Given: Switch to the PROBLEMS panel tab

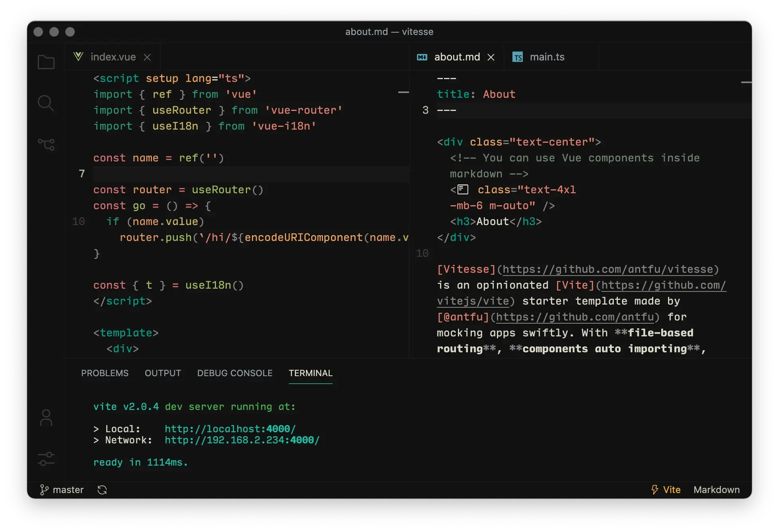Looking at the screenshot, I should (x=105, y=373).
